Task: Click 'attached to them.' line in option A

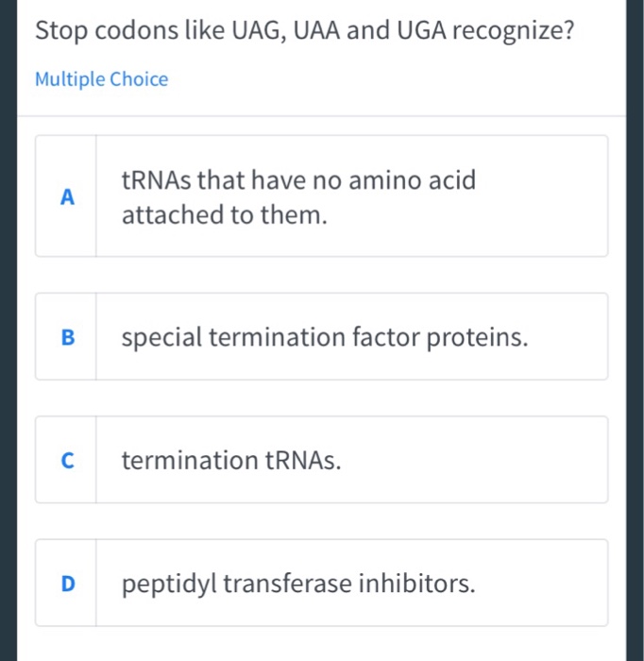Action: 225,215
